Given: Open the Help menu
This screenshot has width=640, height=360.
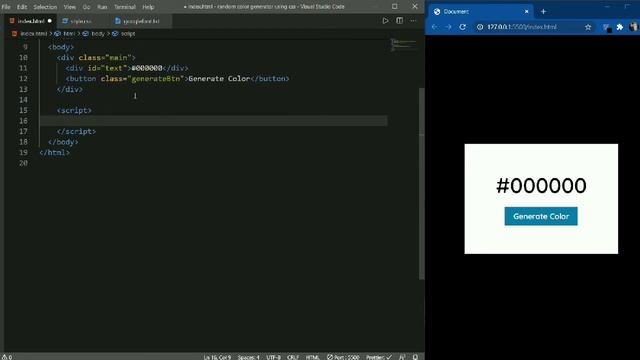Looking at the screenshot, I should click(148, 7).
